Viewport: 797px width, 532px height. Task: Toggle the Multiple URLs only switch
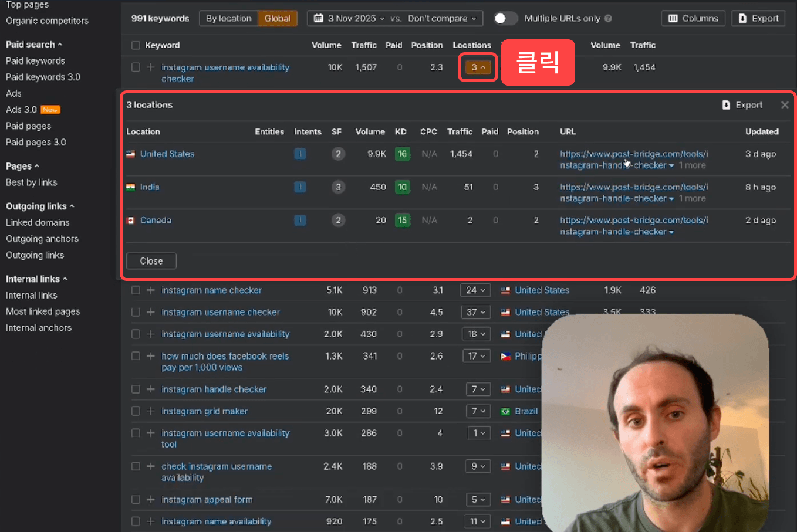click(x=505, y=19)
